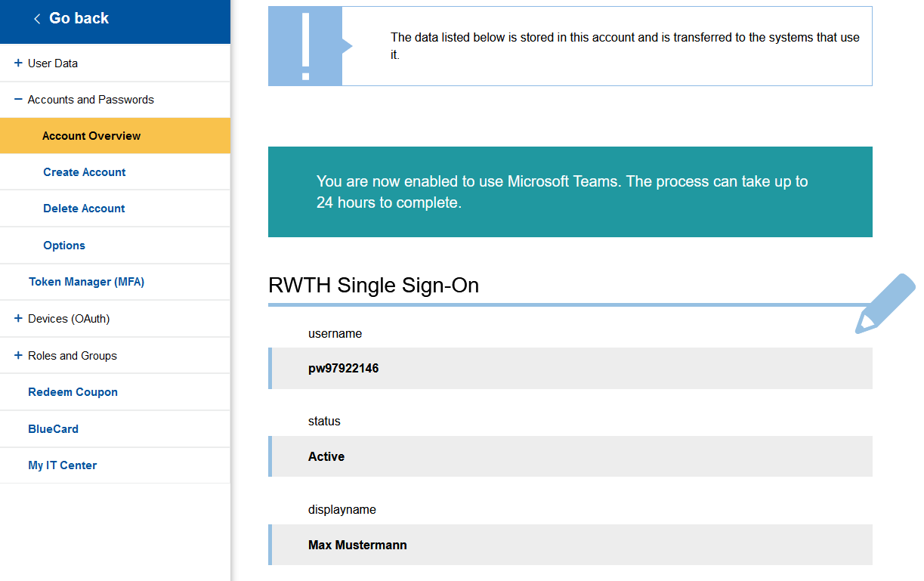
Task: Click the Active status field
Action: point(326,456)
